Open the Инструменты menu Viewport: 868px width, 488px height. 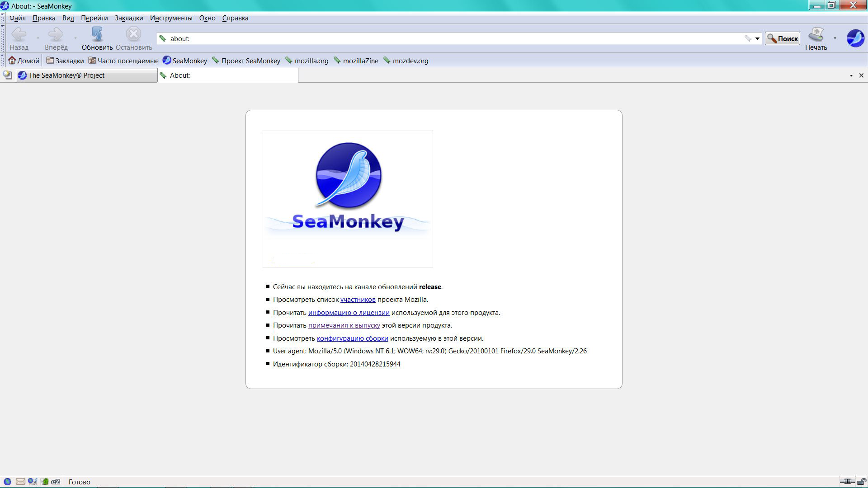171,18
